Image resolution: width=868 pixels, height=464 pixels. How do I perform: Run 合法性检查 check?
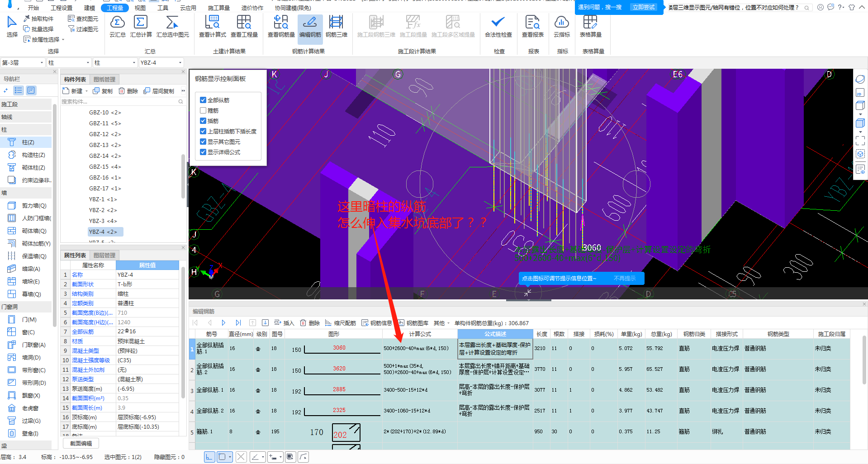pyautogui.click(x=498, y=27)
